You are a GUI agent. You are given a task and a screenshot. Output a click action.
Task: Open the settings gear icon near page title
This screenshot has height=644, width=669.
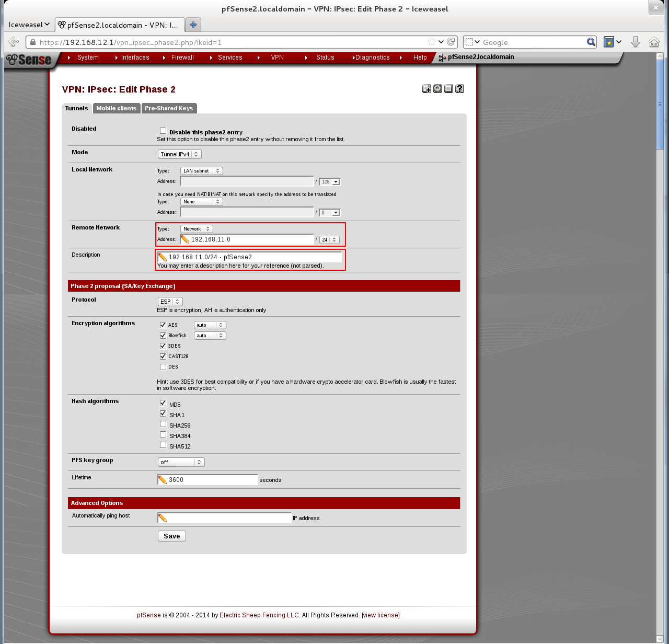[437, 88]
